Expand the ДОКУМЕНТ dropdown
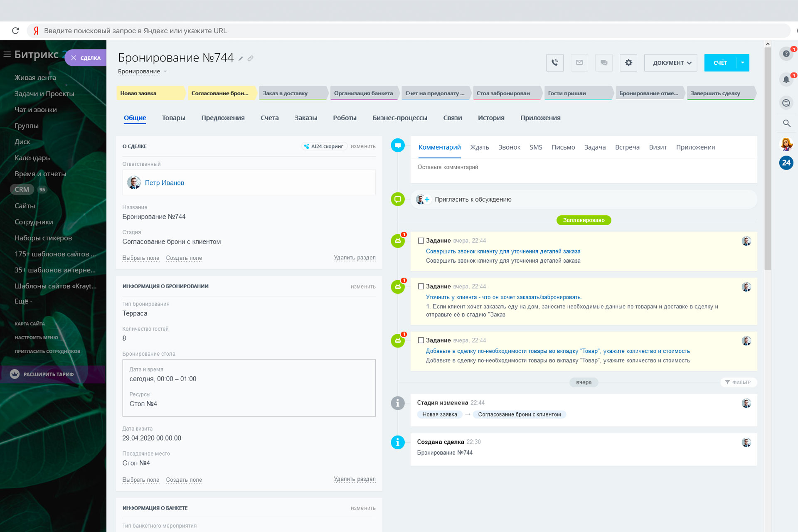 coord(670,63)
